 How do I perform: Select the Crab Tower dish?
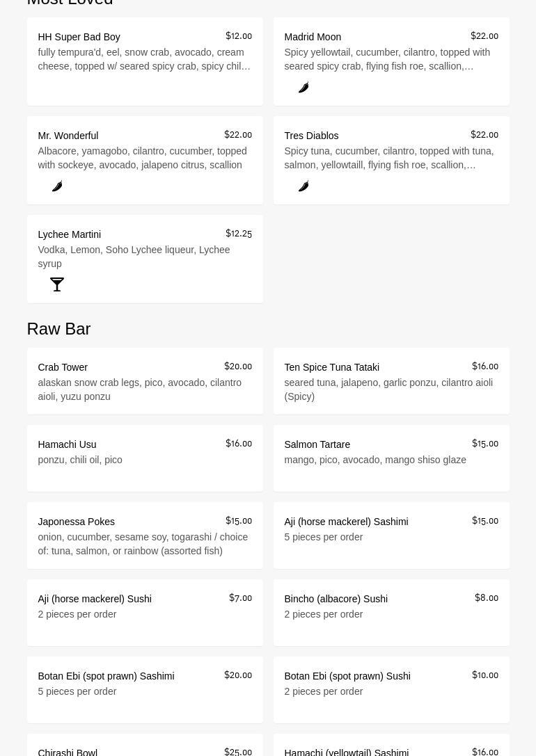[63, 367]
